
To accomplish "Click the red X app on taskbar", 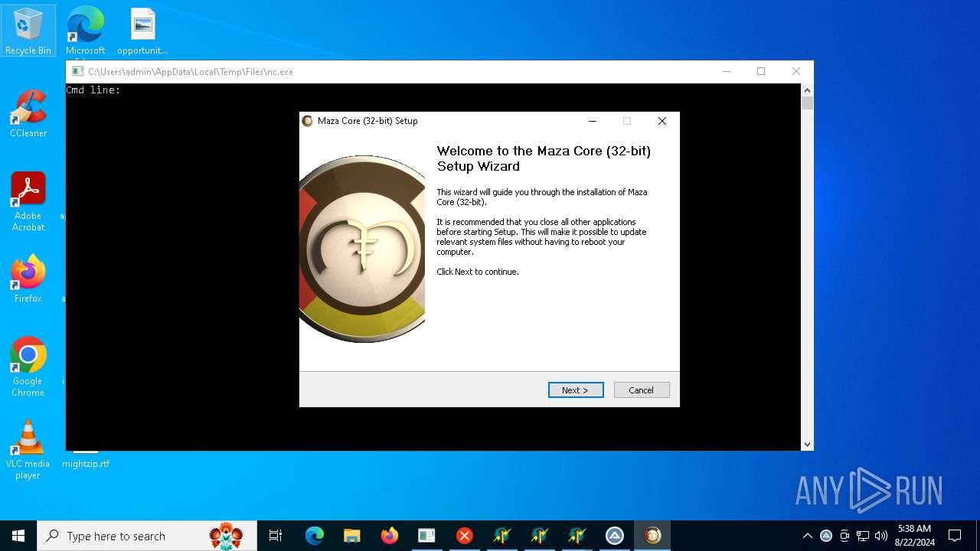I will [464, 536].
